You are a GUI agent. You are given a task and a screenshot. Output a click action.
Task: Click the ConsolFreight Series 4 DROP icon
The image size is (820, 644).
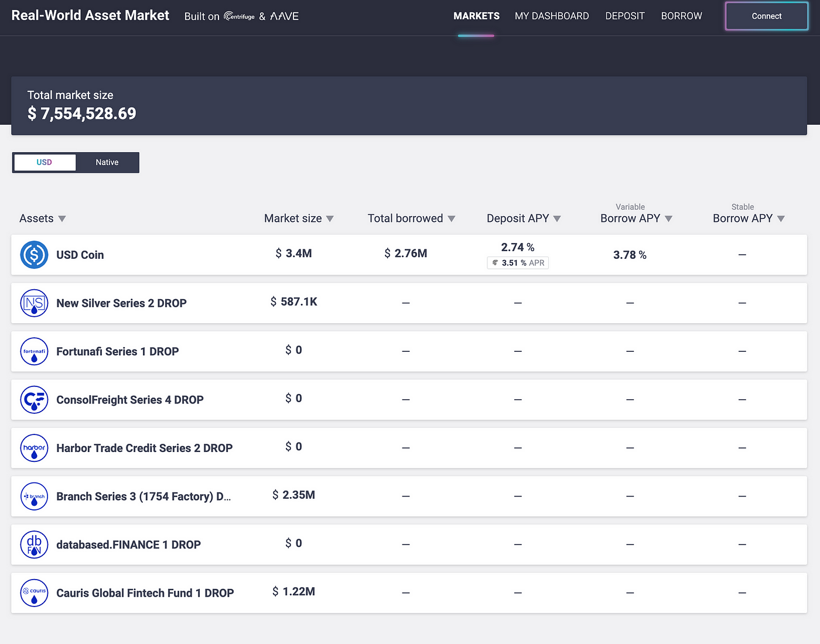pyautogui.click(x=34, y=400)
